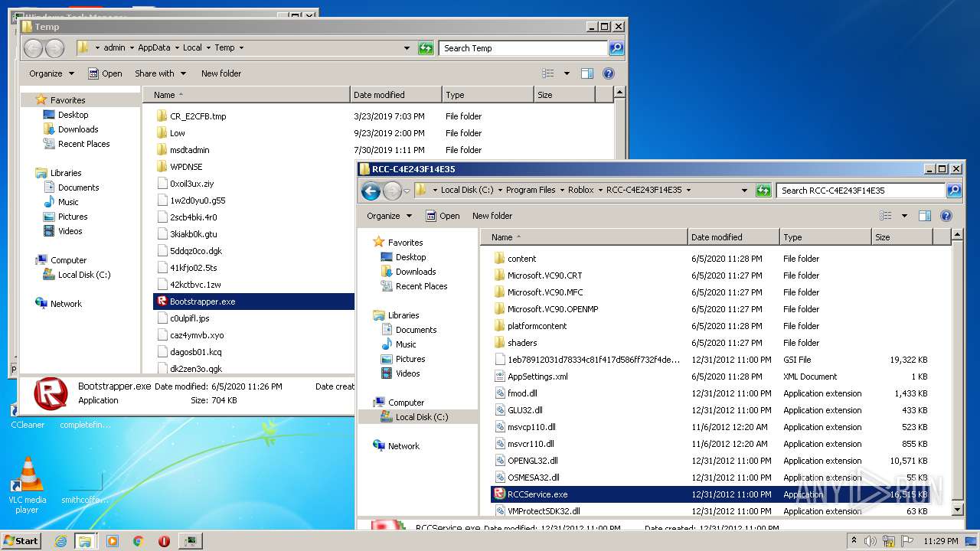
Task: Click the search magnifier in RCC window
Action: (953, 191)
